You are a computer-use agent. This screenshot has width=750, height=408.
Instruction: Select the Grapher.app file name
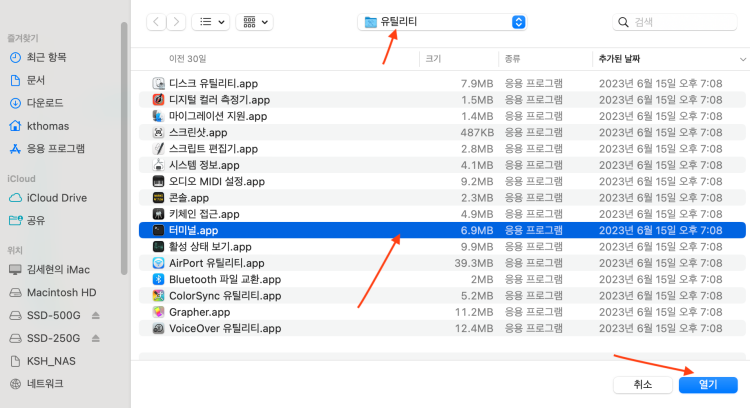(199, 312)
